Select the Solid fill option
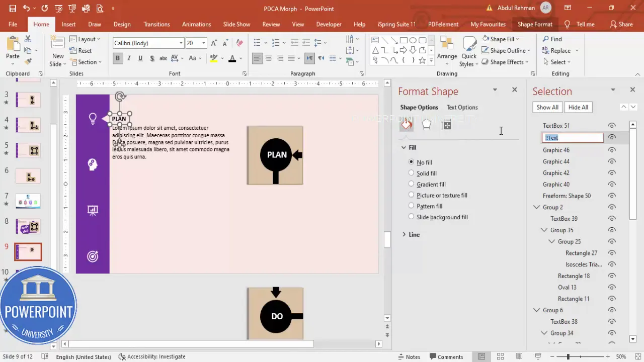Image resolution: width=644 pixels, height=362 pixels. [x=412, y=173]
